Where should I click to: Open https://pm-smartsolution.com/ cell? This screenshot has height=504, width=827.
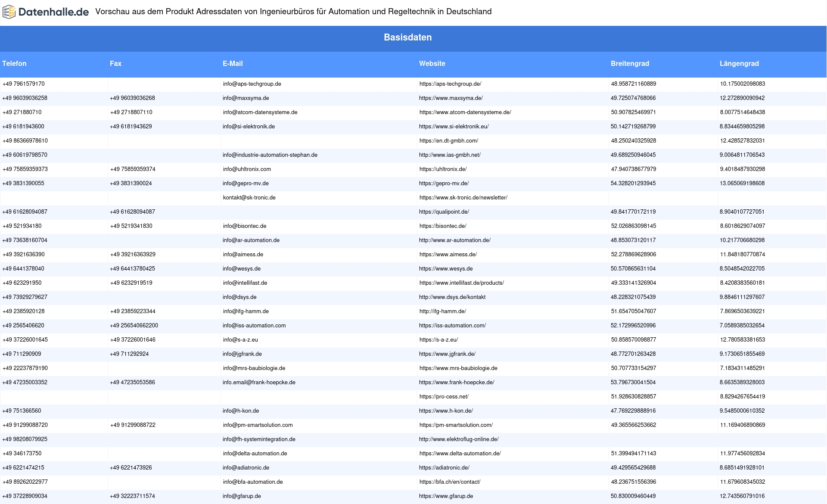pyautogui.click(x=456, y=425)
